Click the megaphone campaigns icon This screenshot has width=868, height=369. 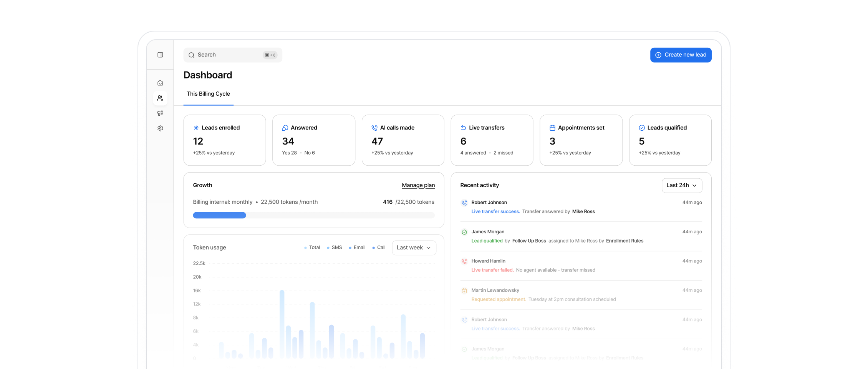pos(160,113)
